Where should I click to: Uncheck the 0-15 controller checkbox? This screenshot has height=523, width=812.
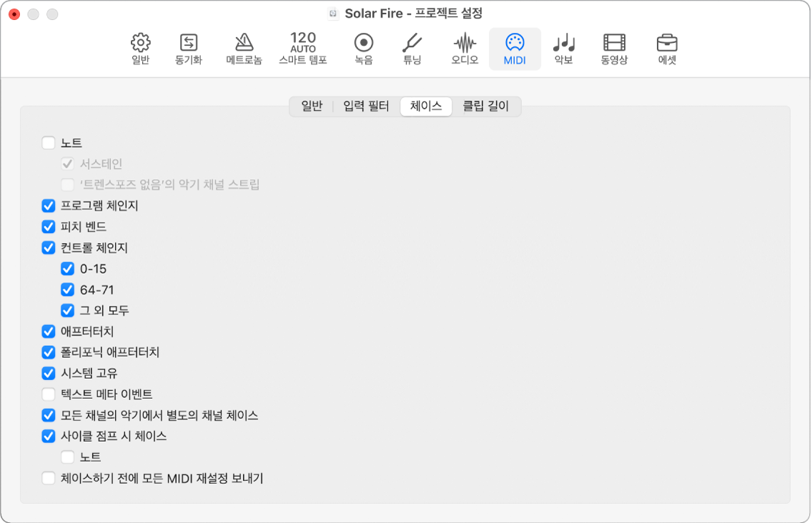pos(67,269)
